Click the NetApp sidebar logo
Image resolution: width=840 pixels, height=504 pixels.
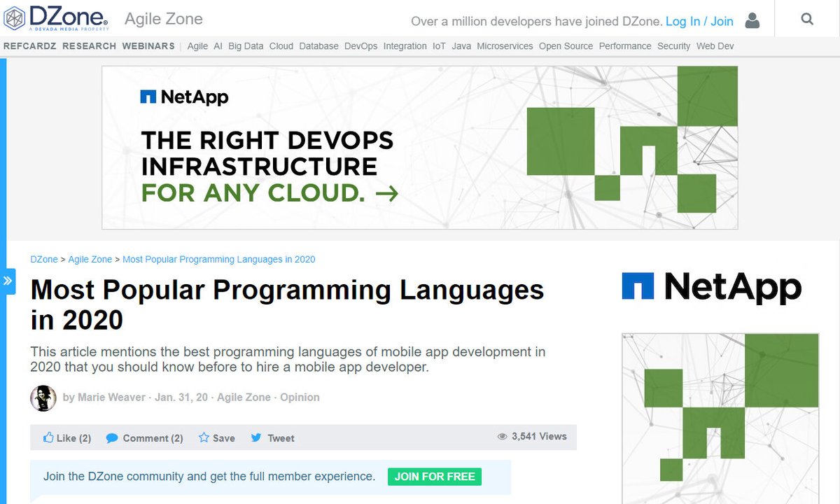pos(711,286)
